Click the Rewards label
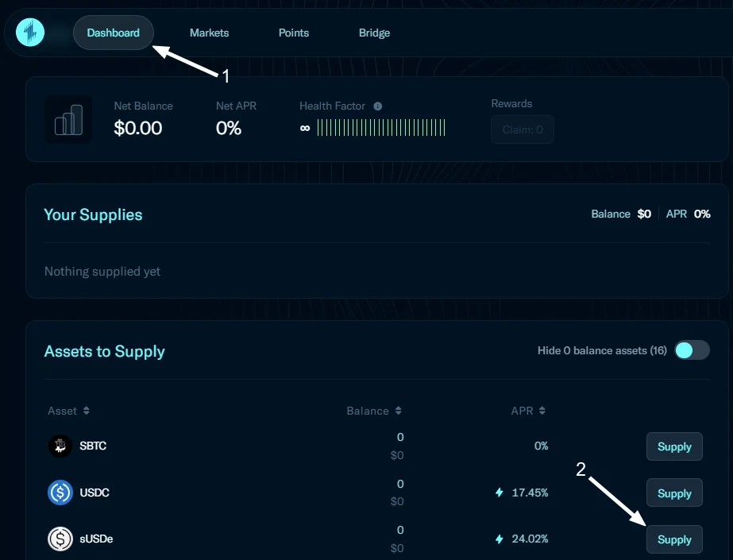 pos(511,103)
